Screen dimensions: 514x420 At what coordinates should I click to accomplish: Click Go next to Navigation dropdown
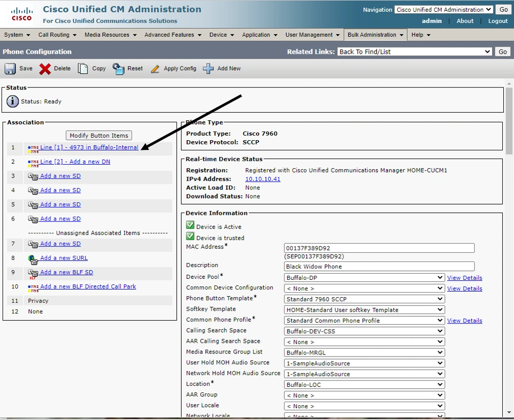point(504,10)
